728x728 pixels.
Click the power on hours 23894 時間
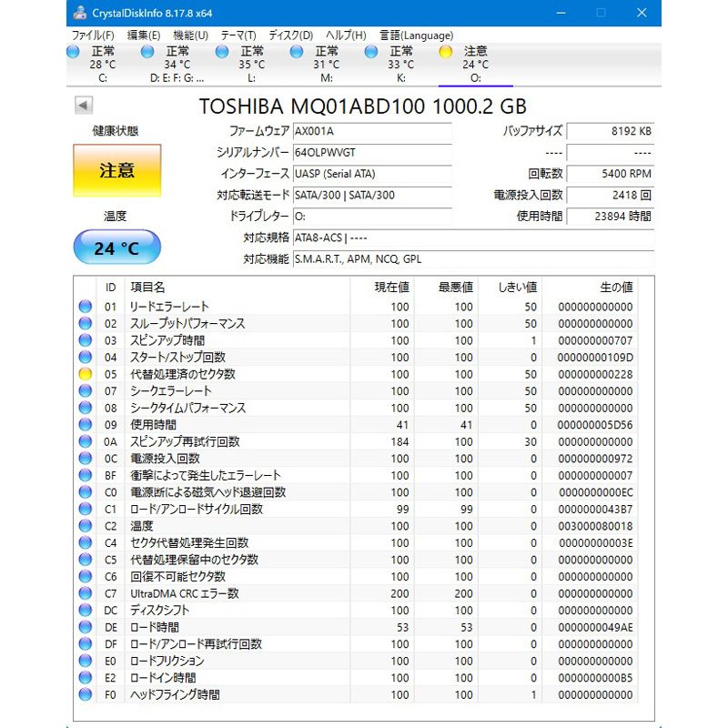(x=610, y=217)
